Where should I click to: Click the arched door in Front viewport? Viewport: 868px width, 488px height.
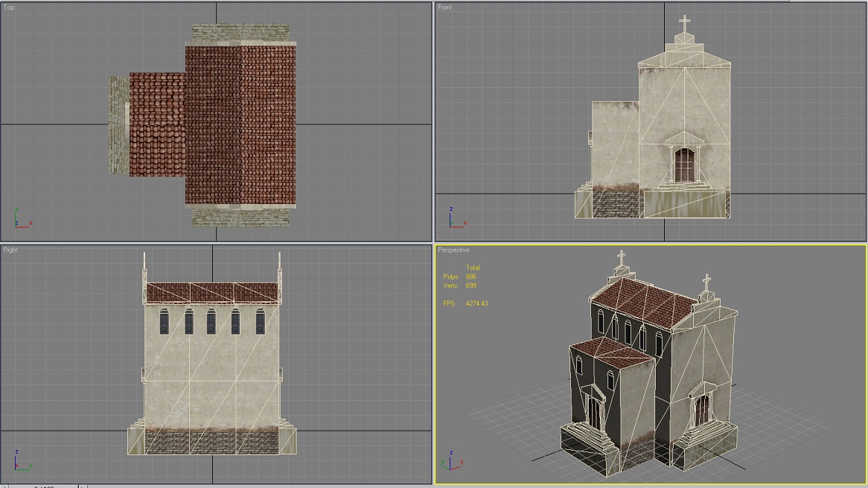684,165
